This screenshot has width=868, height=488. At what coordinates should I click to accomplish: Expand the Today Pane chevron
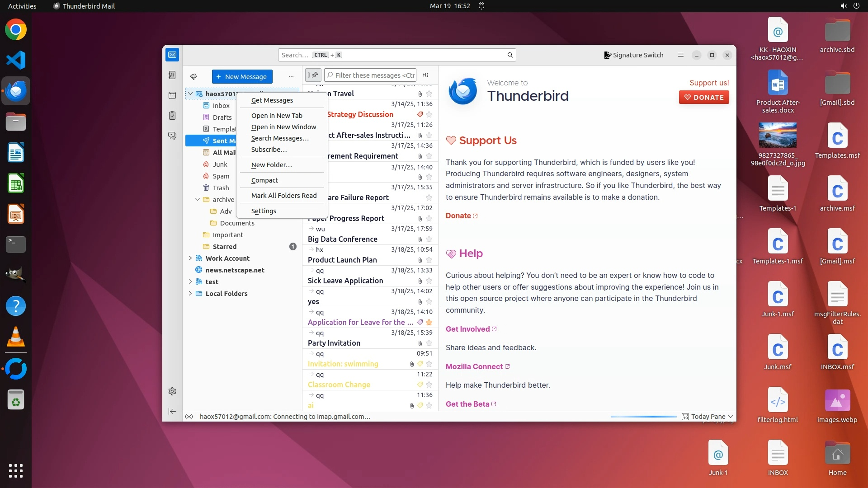[731, 417]
